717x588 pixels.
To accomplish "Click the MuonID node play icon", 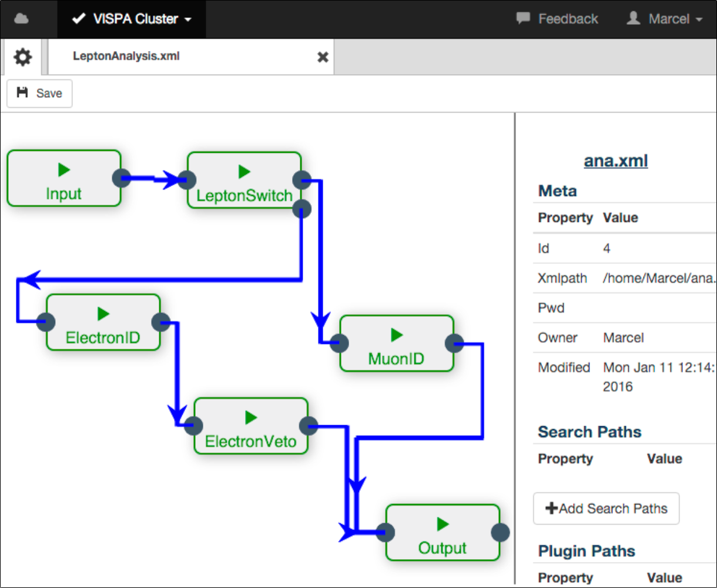I will click(x=397, y=335).
